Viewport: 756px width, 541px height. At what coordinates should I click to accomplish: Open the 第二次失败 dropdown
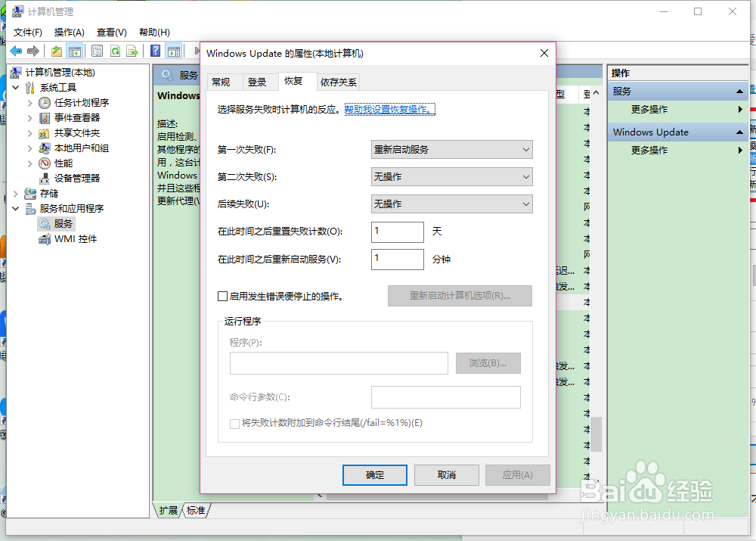[x=452, y=176]
